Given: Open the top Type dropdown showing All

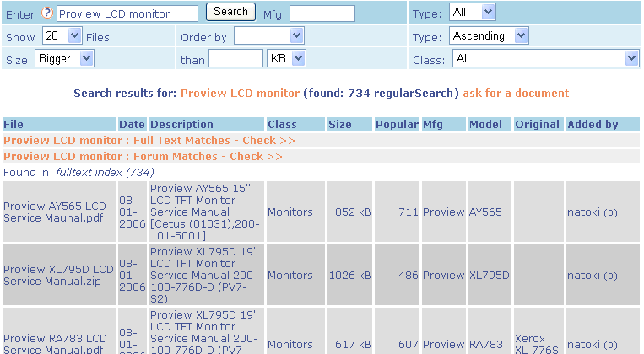Looking at the screenshot, I should 473,12.
